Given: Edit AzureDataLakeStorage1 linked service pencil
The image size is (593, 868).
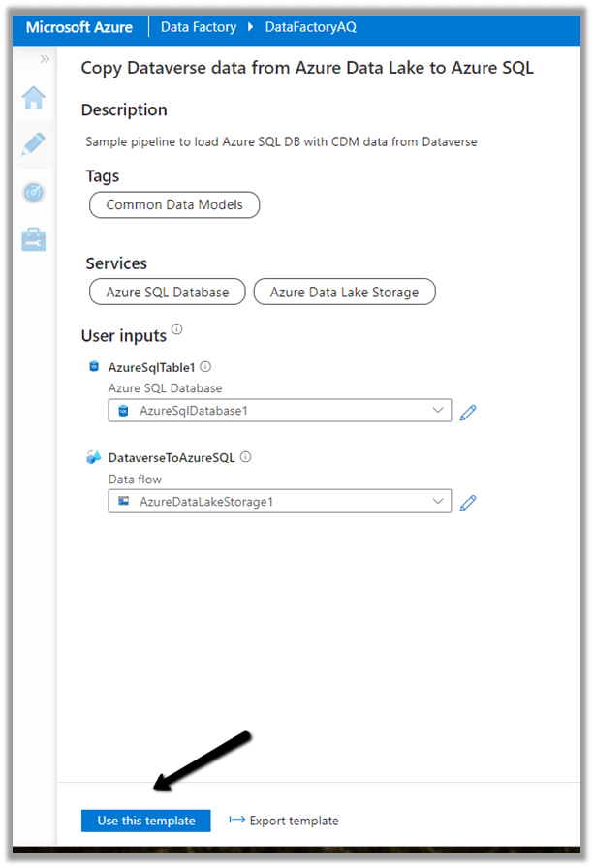Looking at the screenshot, I should pos(468,502).
